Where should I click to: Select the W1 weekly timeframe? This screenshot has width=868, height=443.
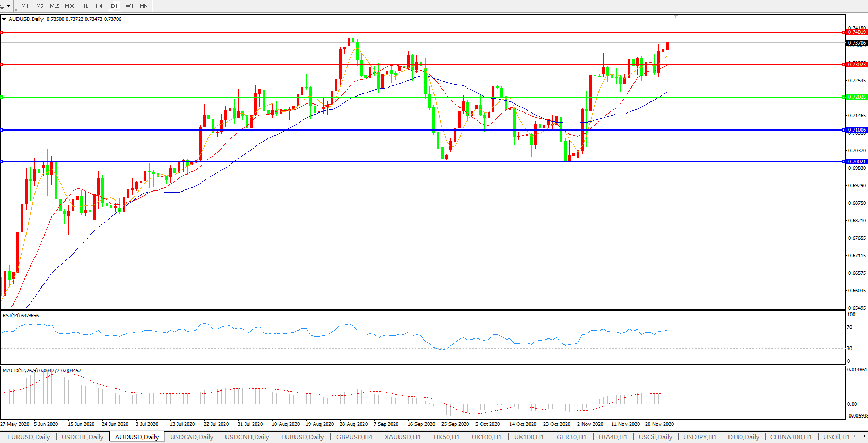click(x=129, y=6)
